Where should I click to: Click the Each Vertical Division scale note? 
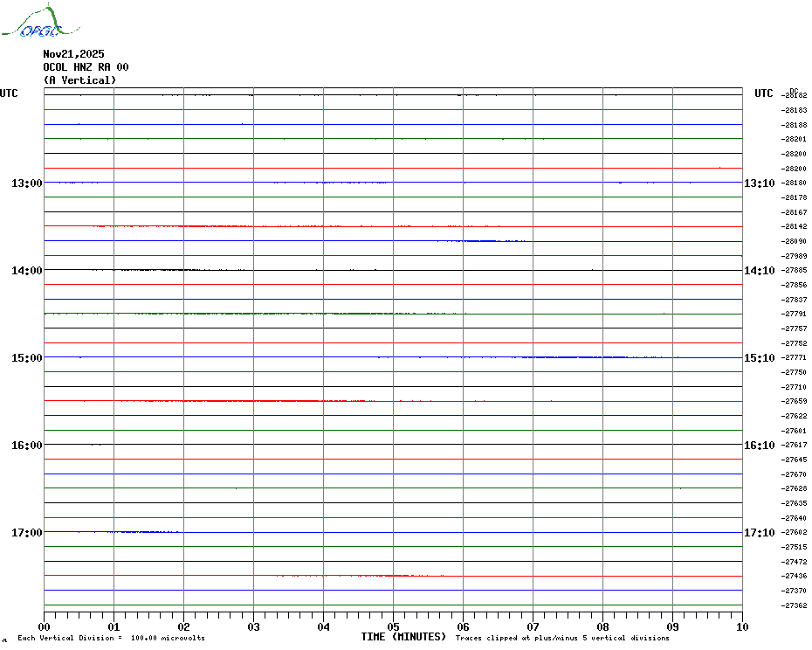pos(111,639)
